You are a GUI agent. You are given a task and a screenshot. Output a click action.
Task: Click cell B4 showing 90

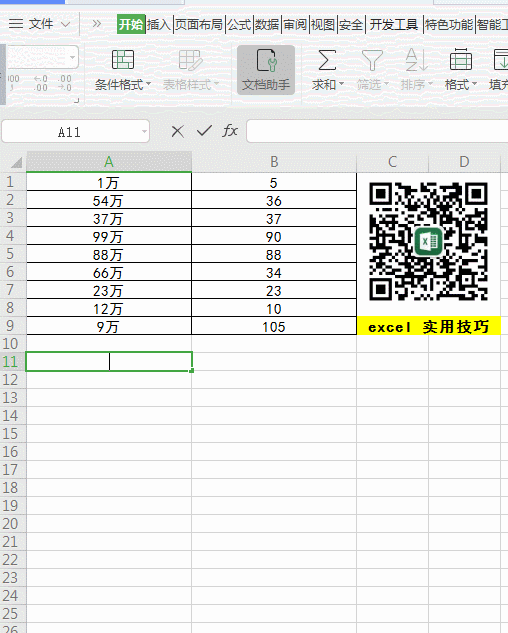tap(274, 236)
